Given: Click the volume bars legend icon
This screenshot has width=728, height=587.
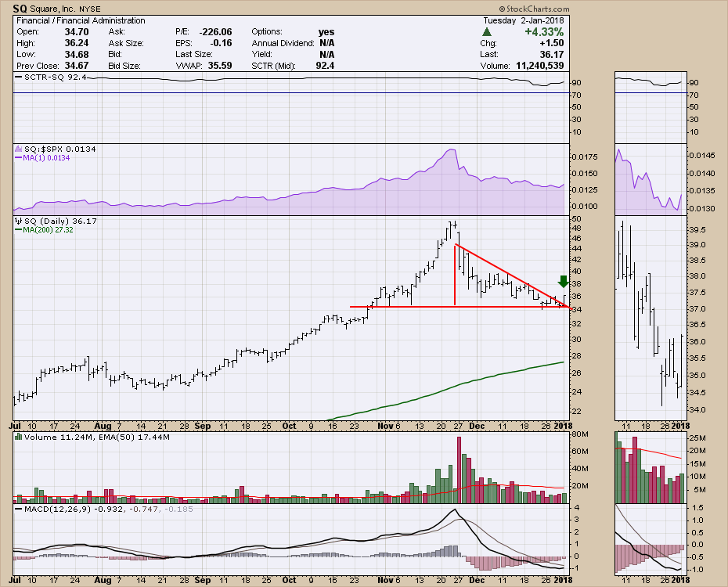Looking at the screenshot, I should [x=19, y=437].
